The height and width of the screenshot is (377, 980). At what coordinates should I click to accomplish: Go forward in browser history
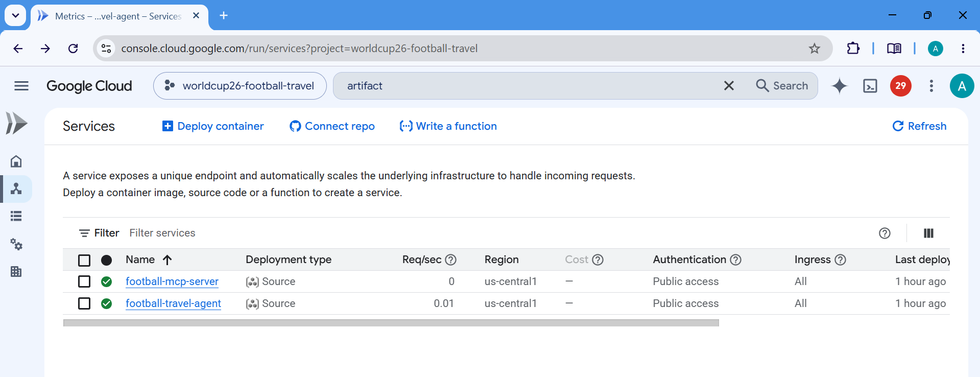(x=45, y=49)
